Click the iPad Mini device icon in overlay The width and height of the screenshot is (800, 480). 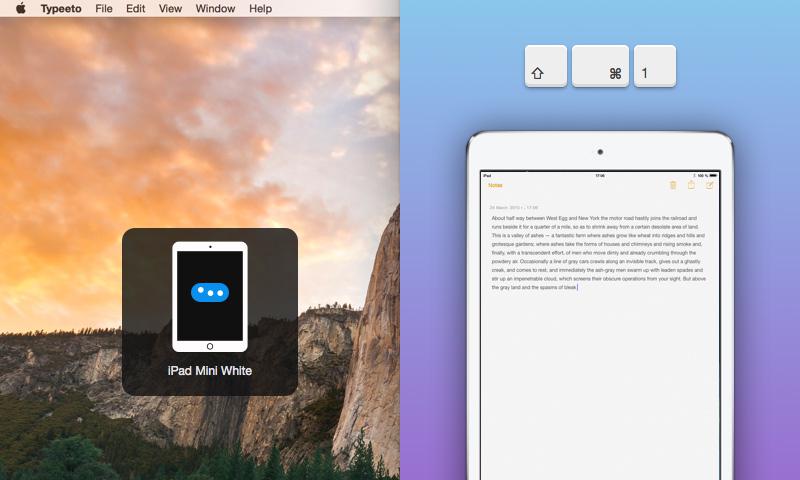click(210, 297)
